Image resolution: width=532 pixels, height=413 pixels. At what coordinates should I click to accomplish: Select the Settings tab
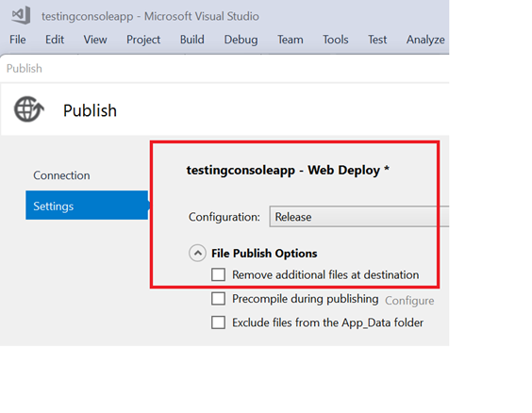tap(87, 206)
